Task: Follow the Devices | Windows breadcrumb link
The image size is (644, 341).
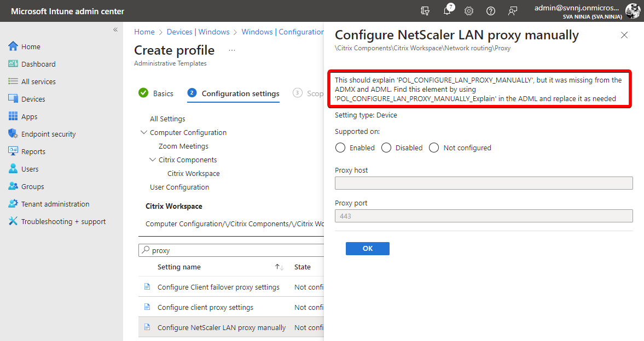Action: tap(198, 32)
